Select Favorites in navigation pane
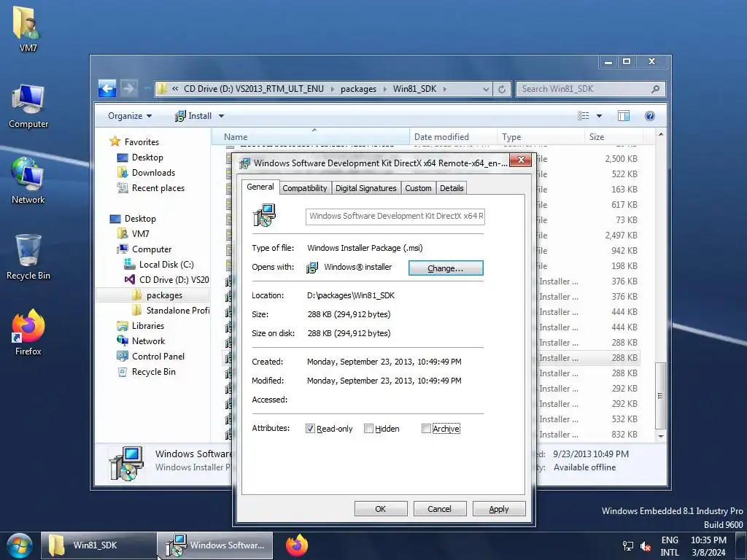The height and width of the screenshot is (560, 747). tap(142, 142)
